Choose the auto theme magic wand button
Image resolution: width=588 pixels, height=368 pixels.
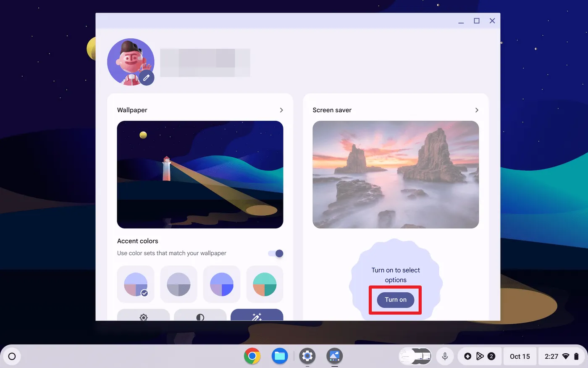point(257,315)
